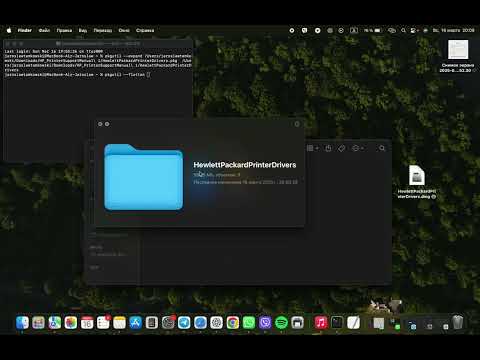
Task: Open the view grouping dropdown in Finder toolbar
Action: 312,148
